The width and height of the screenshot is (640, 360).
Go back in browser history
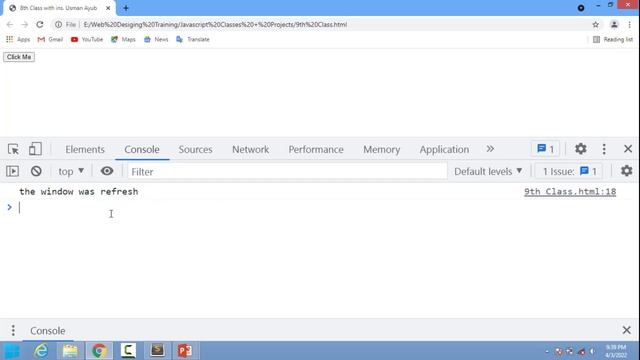coord(10,24)
